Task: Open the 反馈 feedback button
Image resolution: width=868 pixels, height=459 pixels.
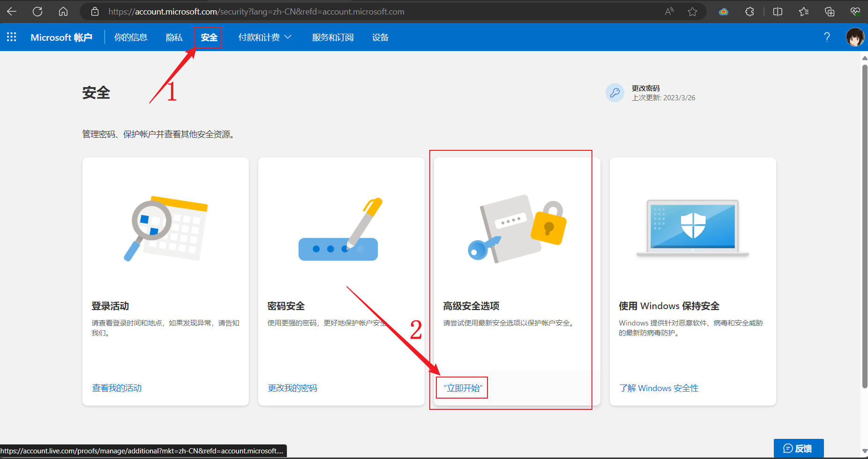Action: (x=798, y=448)
